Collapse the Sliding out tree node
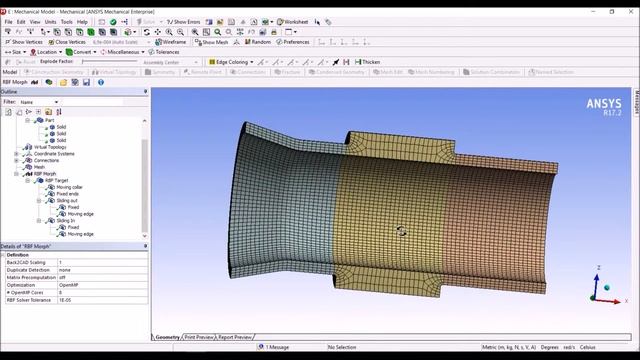This screenshot has width=640, height=360. (x=39, y=201)
